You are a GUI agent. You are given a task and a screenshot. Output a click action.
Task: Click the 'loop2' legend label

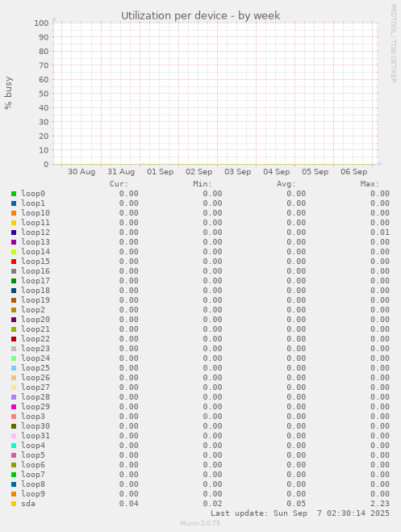pyautogui.click(x=33, y=310)
